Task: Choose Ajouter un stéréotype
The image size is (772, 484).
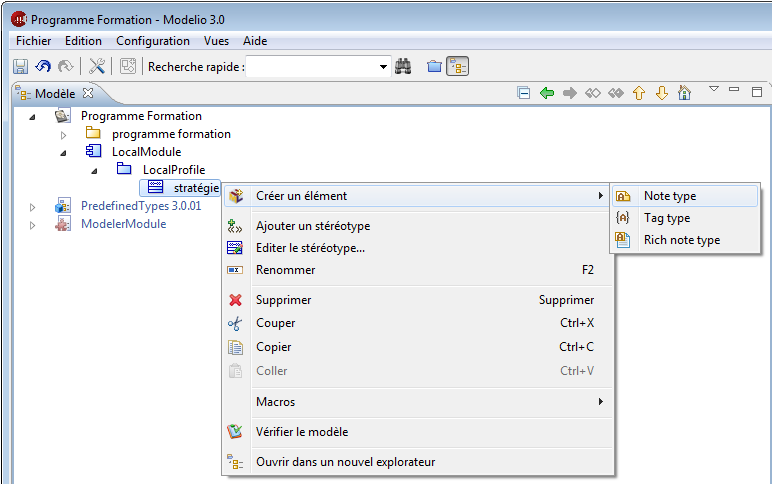Action: click(417, 226)
